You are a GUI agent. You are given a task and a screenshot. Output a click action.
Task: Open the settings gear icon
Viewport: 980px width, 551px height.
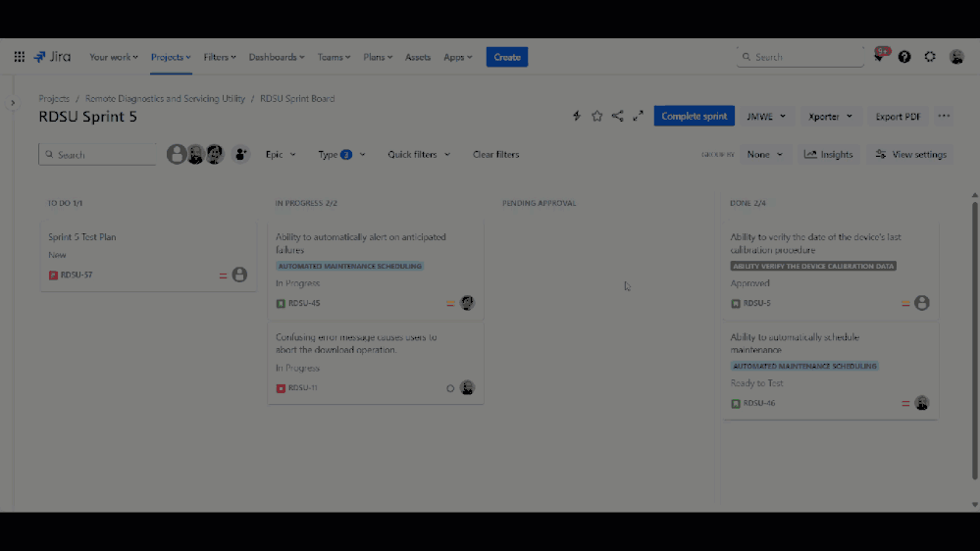(x=930, y=57)
